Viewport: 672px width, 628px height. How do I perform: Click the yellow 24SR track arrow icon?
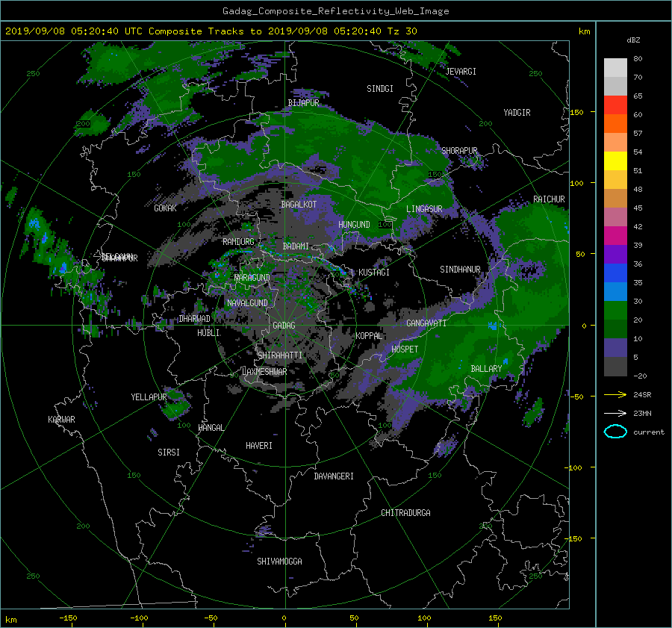615,394
